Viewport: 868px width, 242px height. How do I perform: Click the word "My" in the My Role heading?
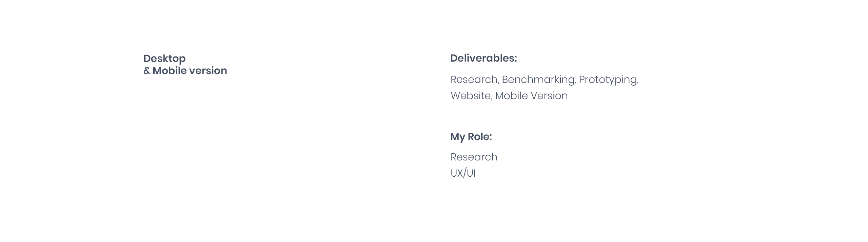tap(457, 137)
